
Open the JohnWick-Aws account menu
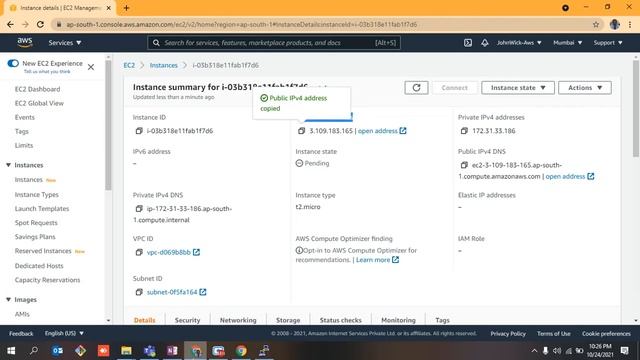[x=519, y=43]
